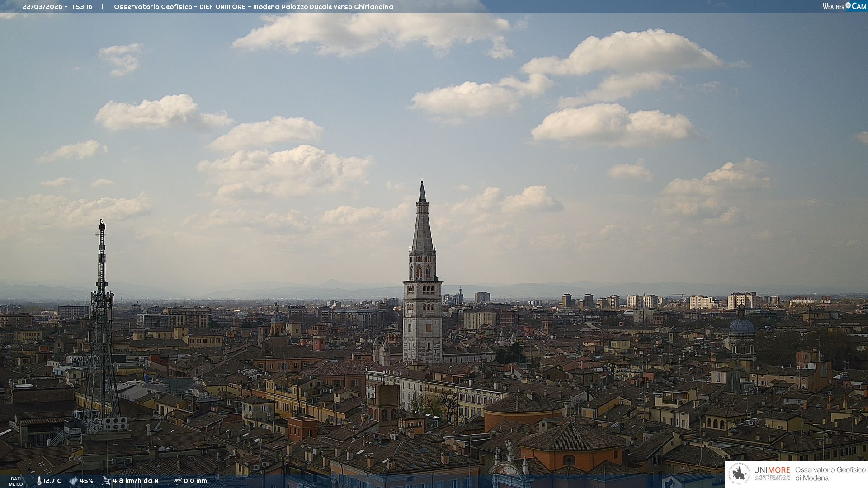This screenshot has width=868, height=488.
Task: Click the wind direction icon
Action: point(107,481)
